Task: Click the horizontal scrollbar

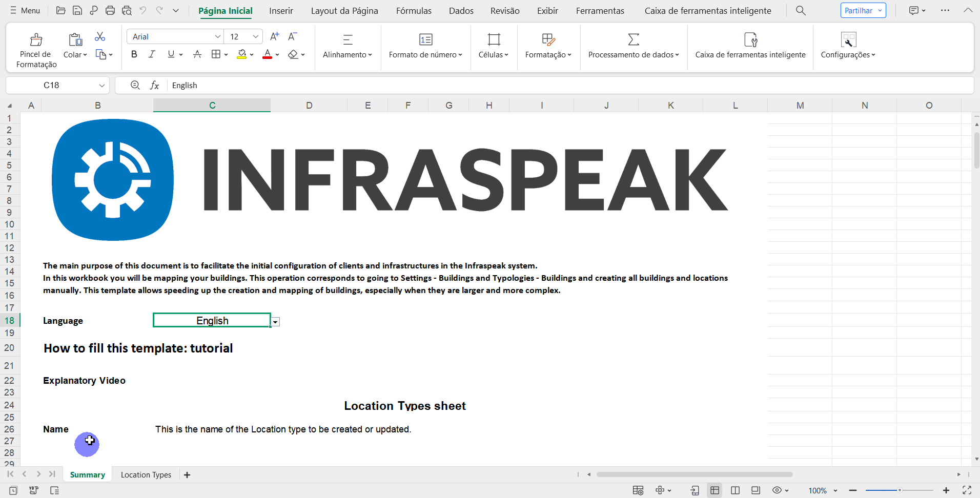Action: click(x=695, y=474)
